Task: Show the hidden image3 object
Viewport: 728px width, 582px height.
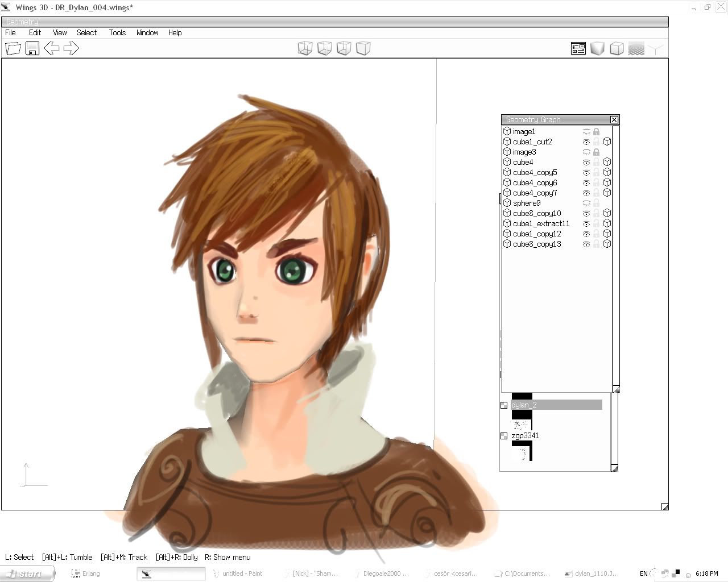Action: pyautogui.click(x=586, y=152)
